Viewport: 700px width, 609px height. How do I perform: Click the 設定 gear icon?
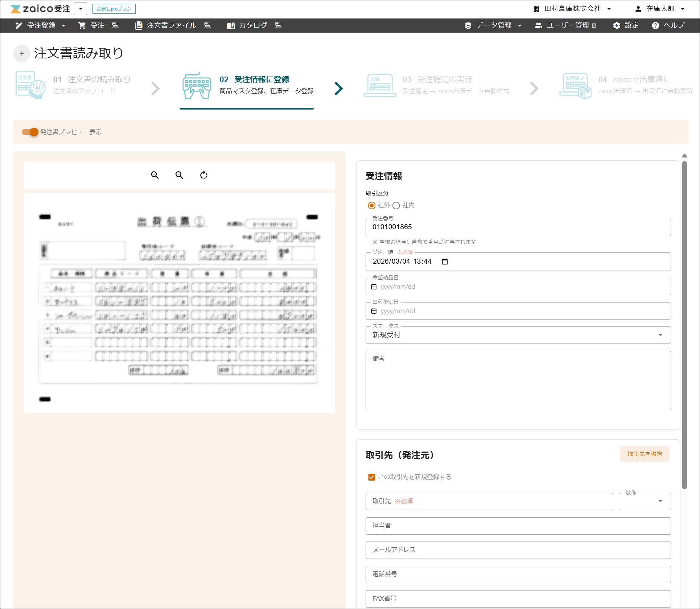pyautogui.click(x=617, y=25)
